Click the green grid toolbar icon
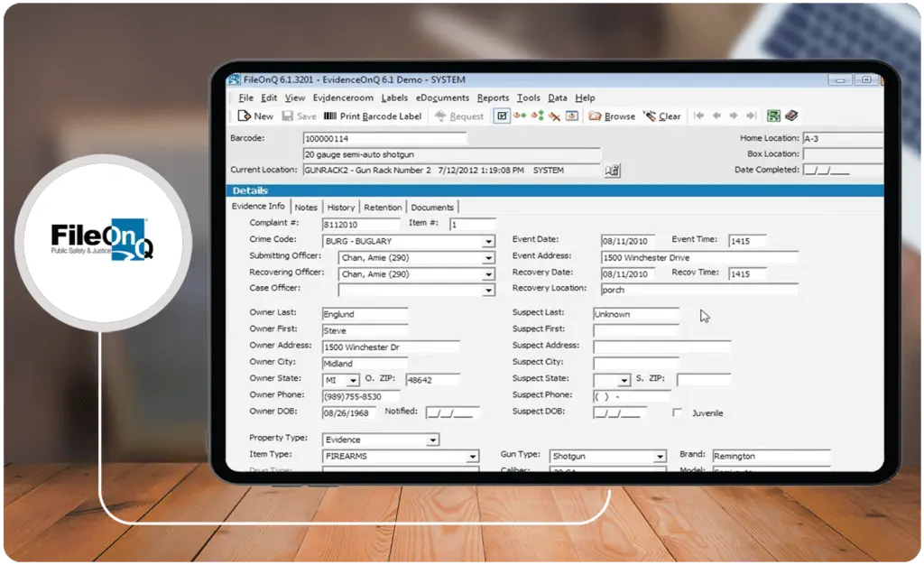The width and height of the screenshot is (924, 565). (773, 116)
